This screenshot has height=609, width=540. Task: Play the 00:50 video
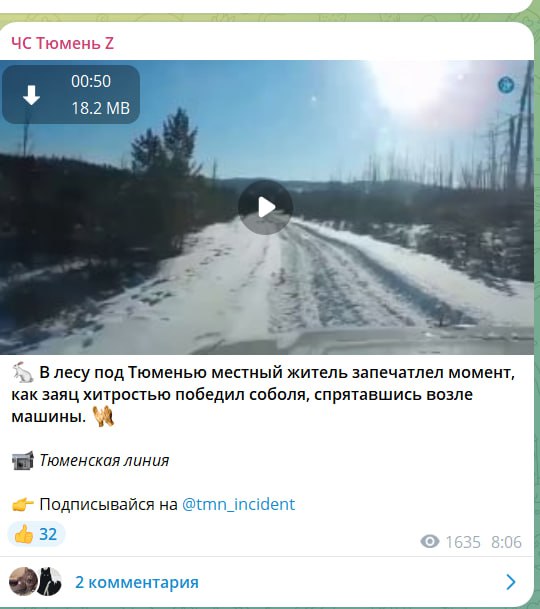tap(265, 207)
